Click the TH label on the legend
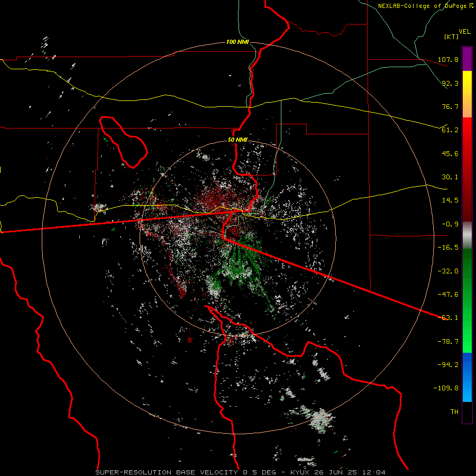Image resolution: width=476 pixels, height=476 pixels. (454, 412)
